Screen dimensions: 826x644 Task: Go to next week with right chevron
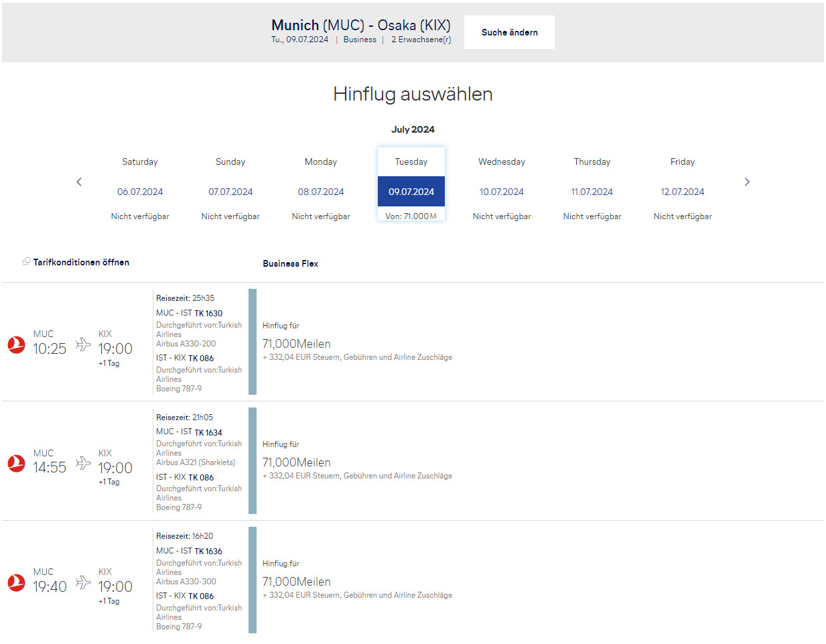(x=747, y=182)
